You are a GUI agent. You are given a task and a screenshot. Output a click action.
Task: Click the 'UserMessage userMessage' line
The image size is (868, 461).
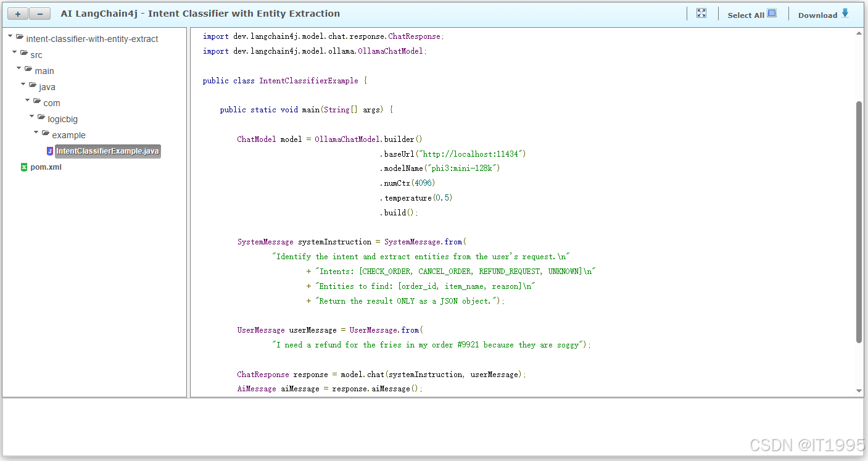331,330
